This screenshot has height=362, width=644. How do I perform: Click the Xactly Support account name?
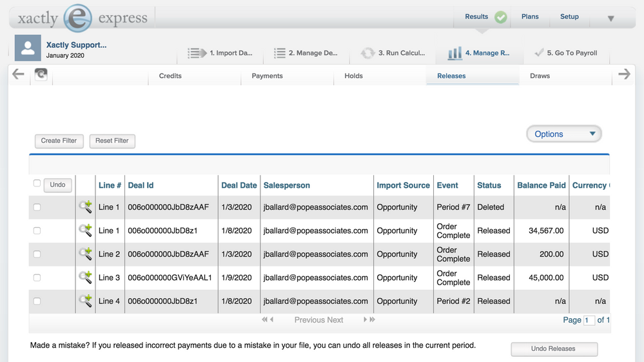77,45
